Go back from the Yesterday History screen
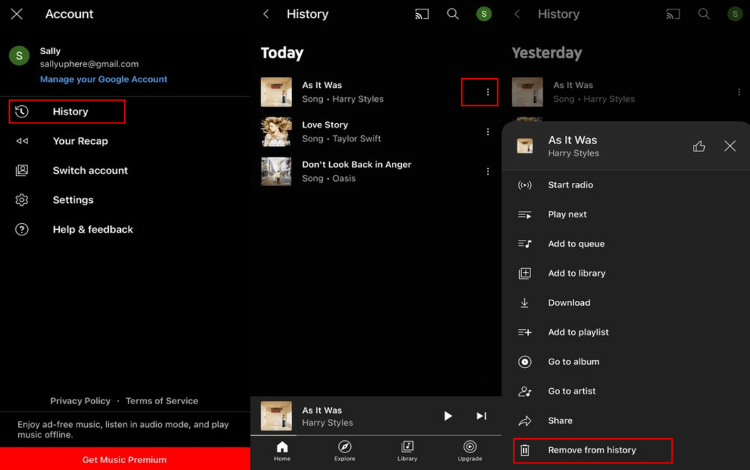Screen dimensions: 750x470 point(517,14)
